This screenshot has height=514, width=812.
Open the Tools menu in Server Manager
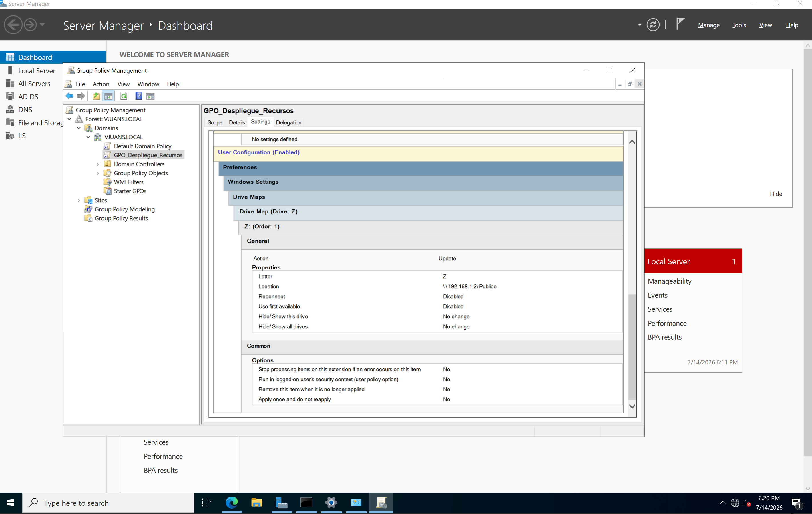coord(739,25)
